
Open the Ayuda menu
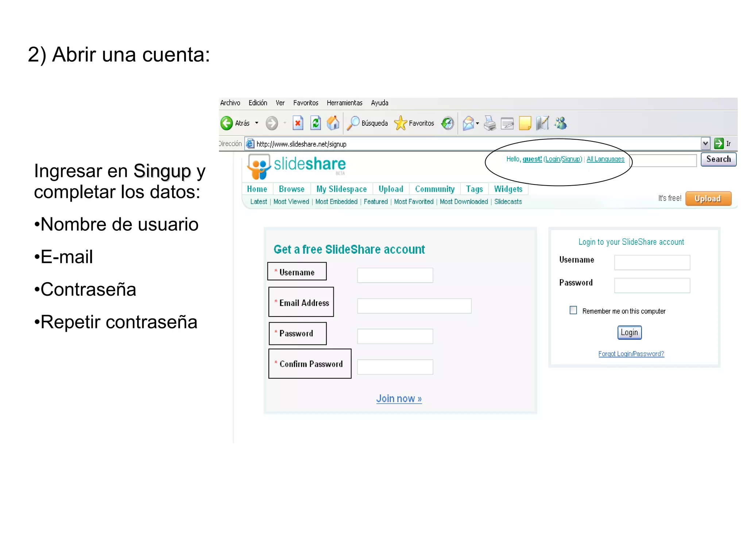380,103
